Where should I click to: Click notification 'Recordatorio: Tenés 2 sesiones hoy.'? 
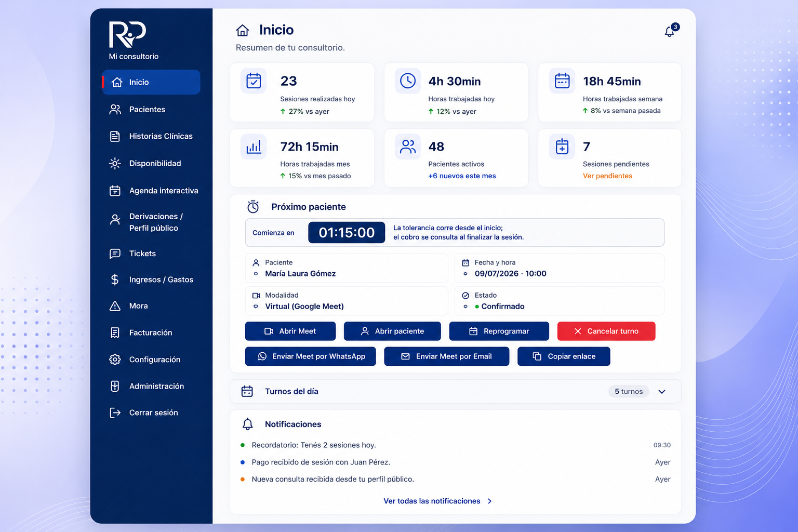(x=314, y=445)
